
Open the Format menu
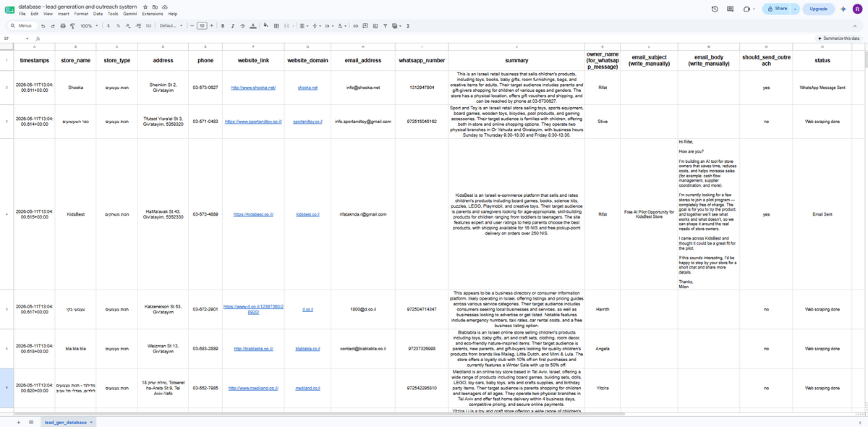click(x=81, y=14)
